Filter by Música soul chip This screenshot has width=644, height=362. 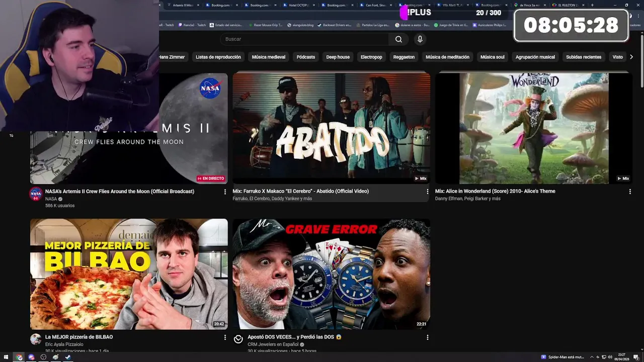[x=492, y=57]
